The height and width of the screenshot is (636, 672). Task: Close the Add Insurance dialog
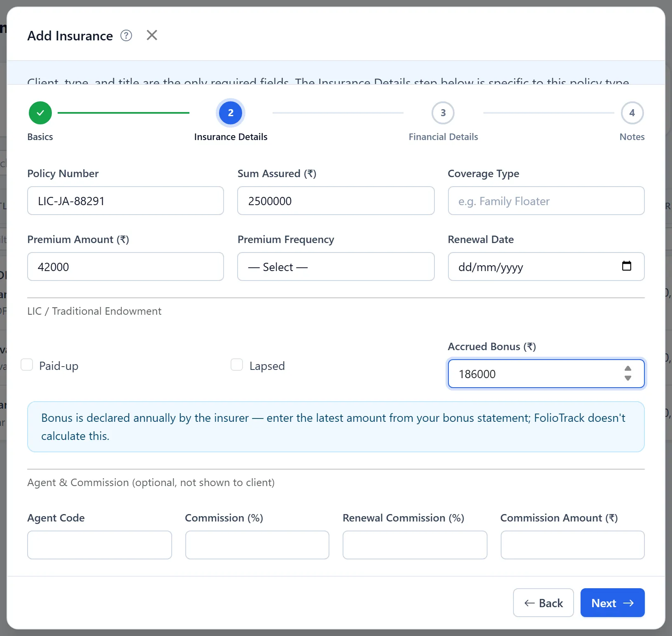click(152, 35)
